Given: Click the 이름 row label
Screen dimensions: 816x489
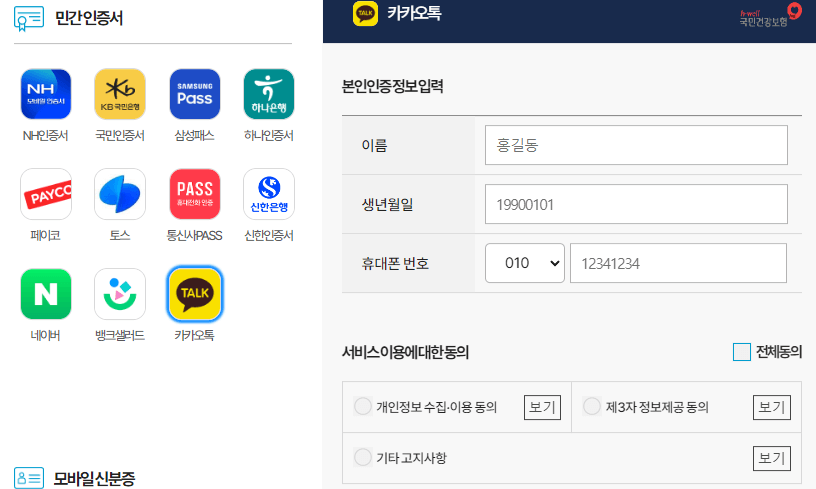Looking at the screenshot, I should (375, 146).
